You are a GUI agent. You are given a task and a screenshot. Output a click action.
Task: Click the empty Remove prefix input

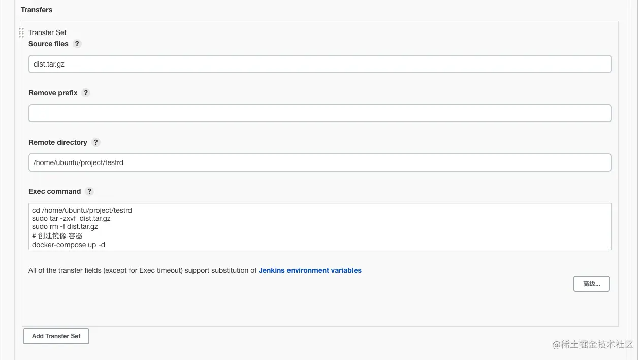(x=320, y=113)
